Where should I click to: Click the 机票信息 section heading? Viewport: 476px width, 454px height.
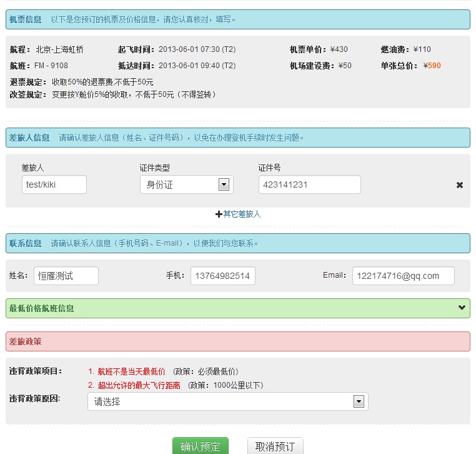coord(26,19)
